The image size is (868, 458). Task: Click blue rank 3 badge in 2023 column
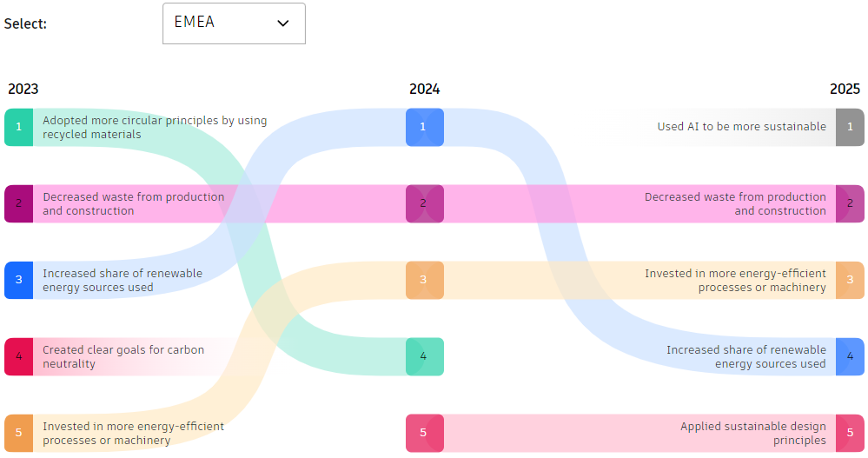coord(18,280)
